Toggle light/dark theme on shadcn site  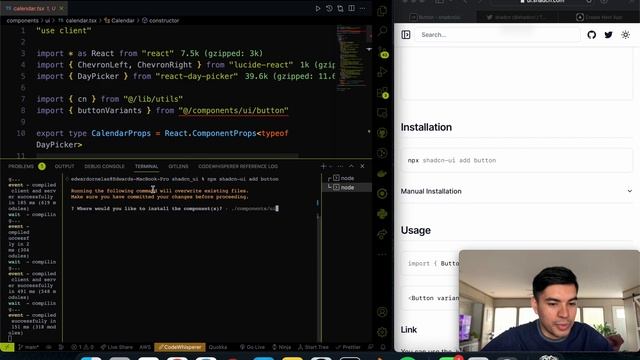point(625,35)
